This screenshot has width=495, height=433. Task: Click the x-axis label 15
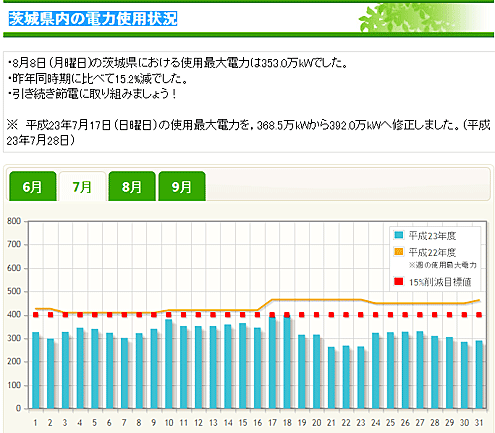243,423
